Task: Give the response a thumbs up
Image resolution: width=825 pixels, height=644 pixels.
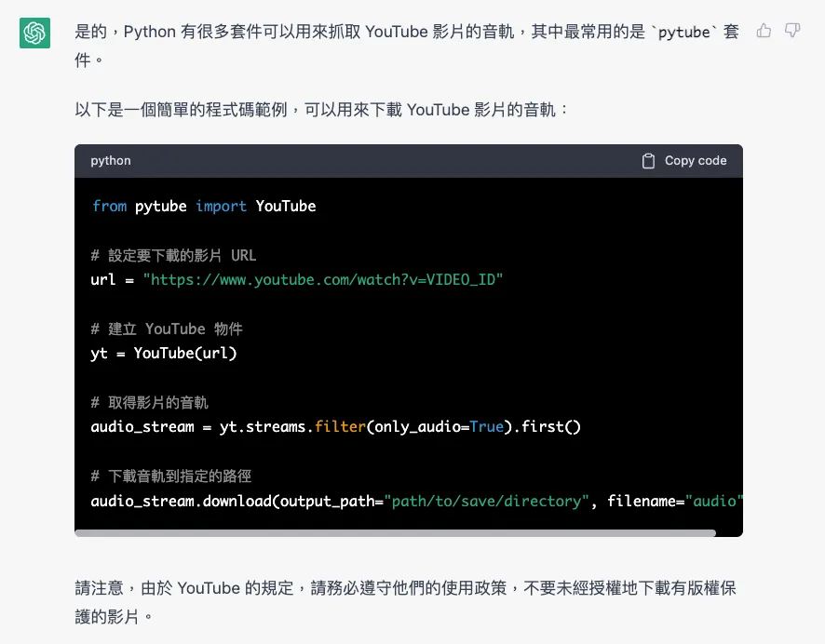Action: [764, 31]
